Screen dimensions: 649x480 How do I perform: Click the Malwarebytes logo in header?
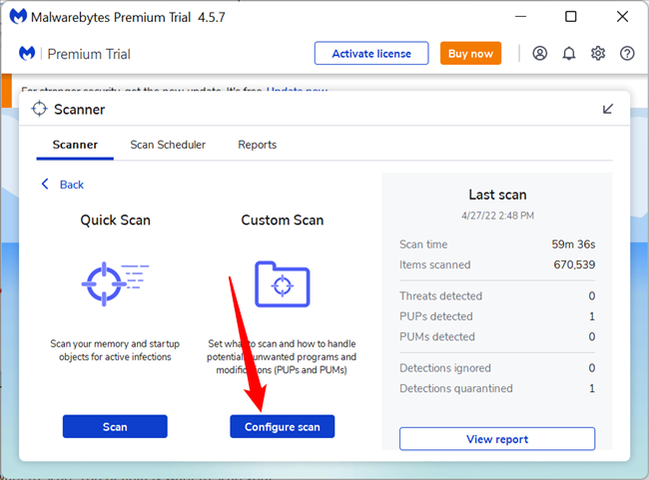(27, 53)
